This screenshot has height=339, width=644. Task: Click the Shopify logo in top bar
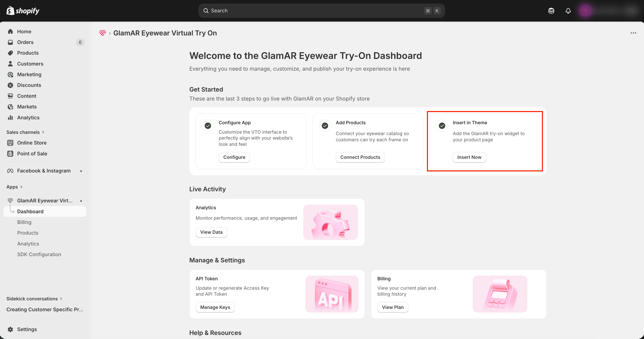click(23, 11)
